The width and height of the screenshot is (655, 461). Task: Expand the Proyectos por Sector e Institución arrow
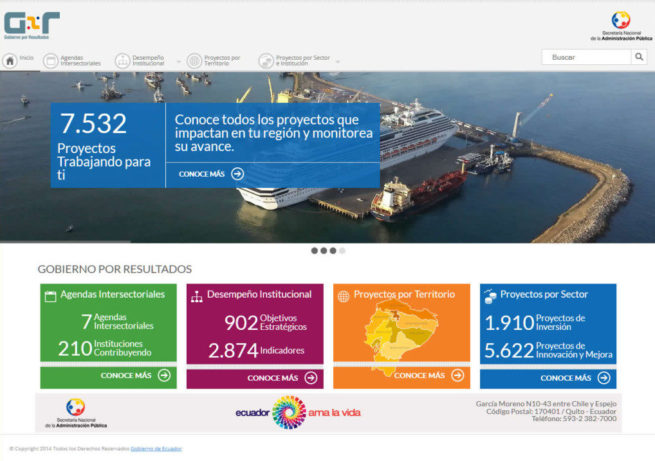tap(338, 62)
